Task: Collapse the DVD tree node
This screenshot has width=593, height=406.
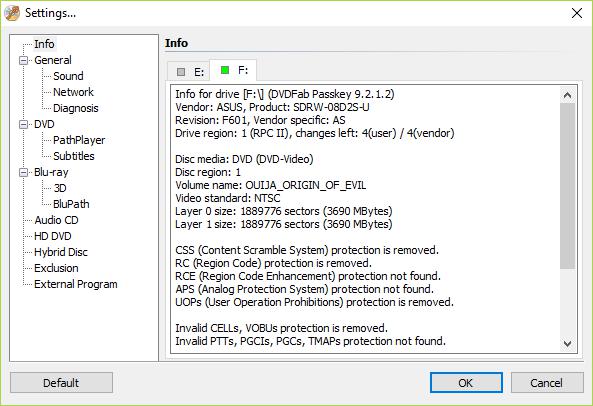Action: [23, 124]
